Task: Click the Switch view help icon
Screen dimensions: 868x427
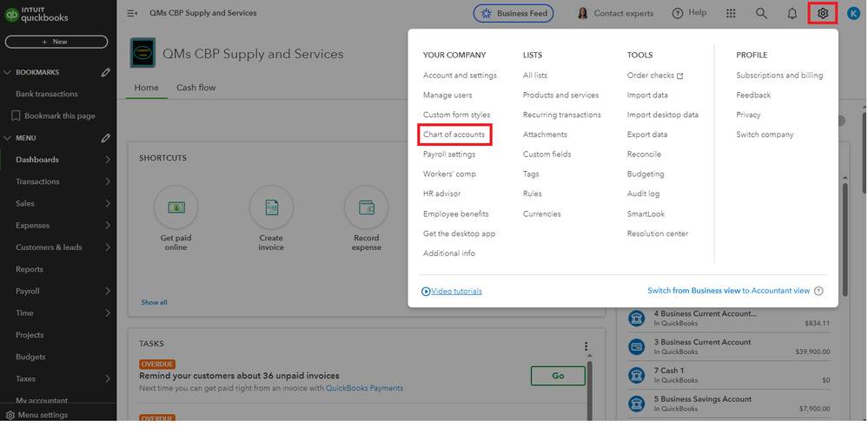Action: (x=818, y=291)
